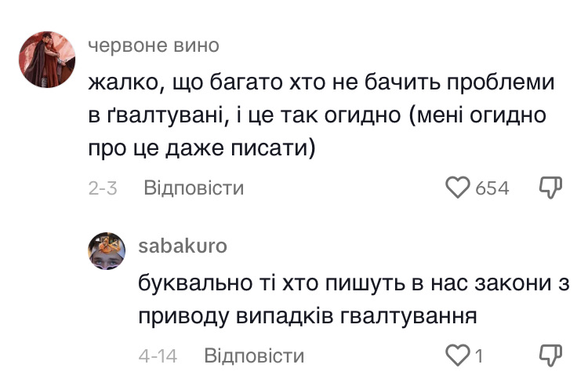
Task: Like the comment by червоне вино
Action: click(457, 188)
